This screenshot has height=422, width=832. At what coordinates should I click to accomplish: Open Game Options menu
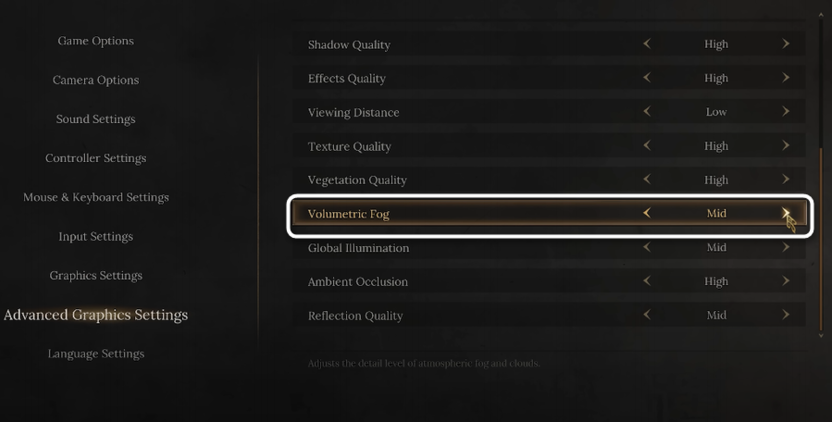point(96,41)
